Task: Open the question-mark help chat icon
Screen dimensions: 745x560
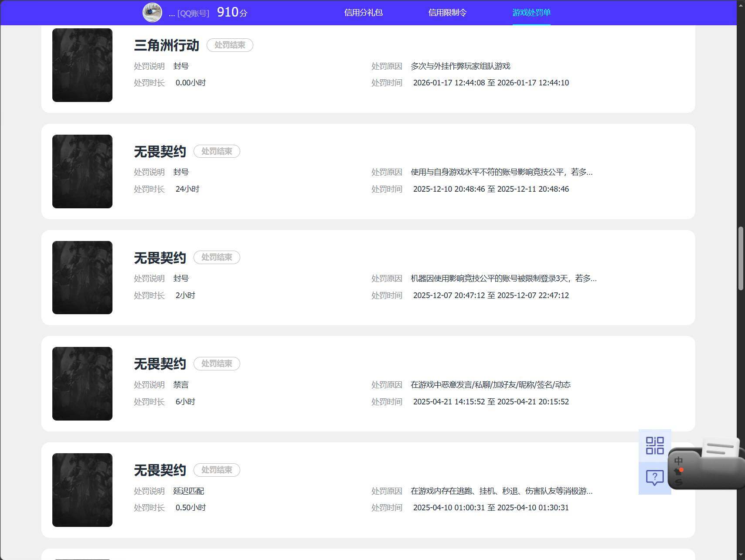Action: [655, 478]
